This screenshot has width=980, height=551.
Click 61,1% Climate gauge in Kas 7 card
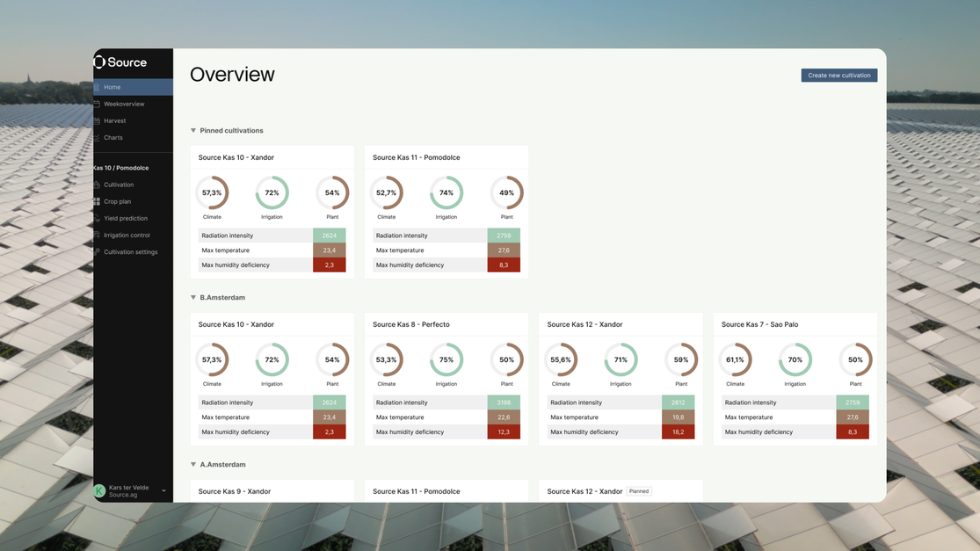point(735,359)
